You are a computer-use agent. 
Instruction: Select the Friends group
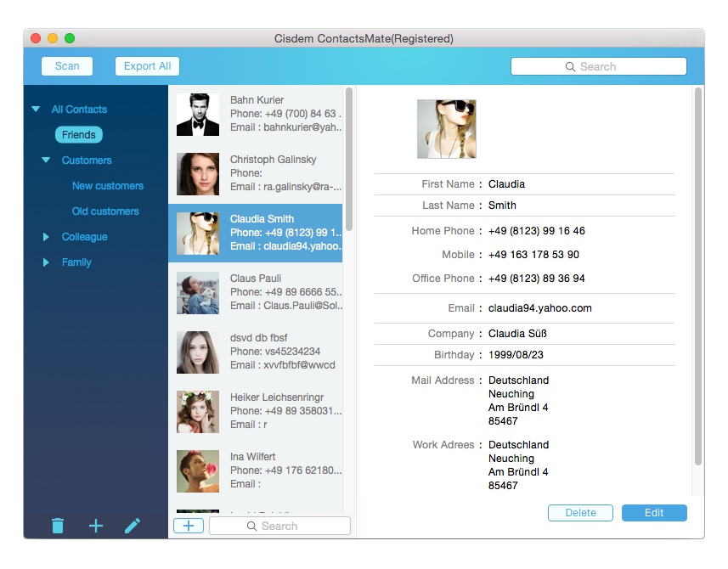(78, 135)
